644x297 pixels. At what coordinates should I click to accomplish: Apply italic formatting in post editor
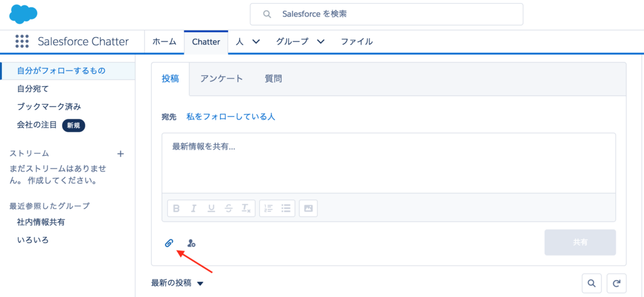click(194, 208)
